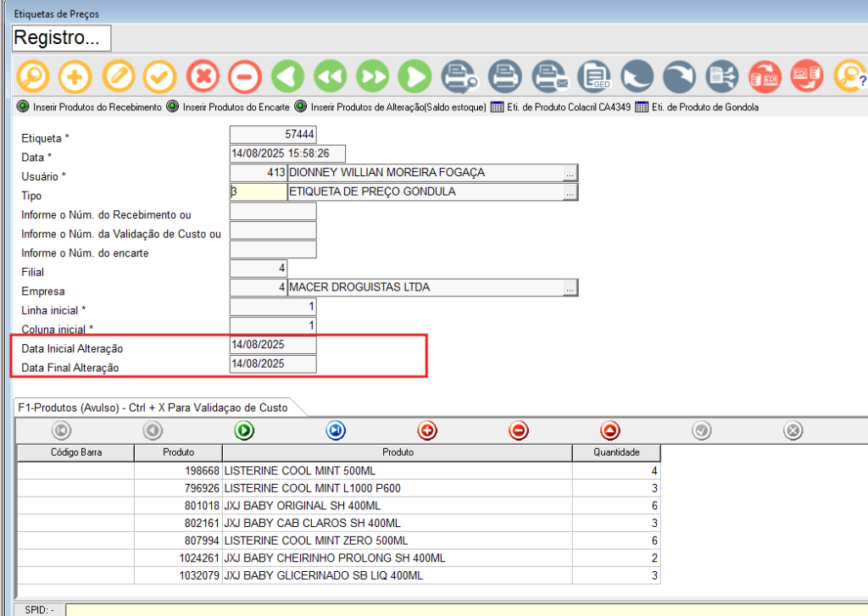Open lookup button beside Tipo field
Screen dimensions: 868x616
(570, 192)
